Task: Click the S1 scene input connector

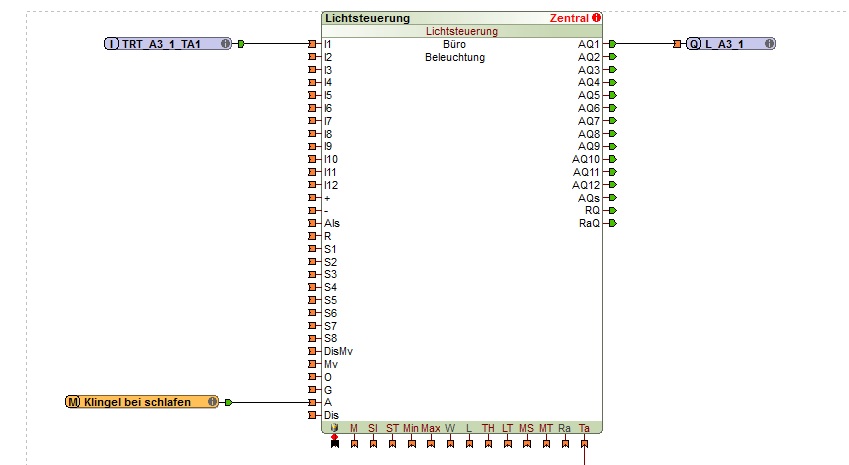Action: pyautogui.click(x=312, y=249)
